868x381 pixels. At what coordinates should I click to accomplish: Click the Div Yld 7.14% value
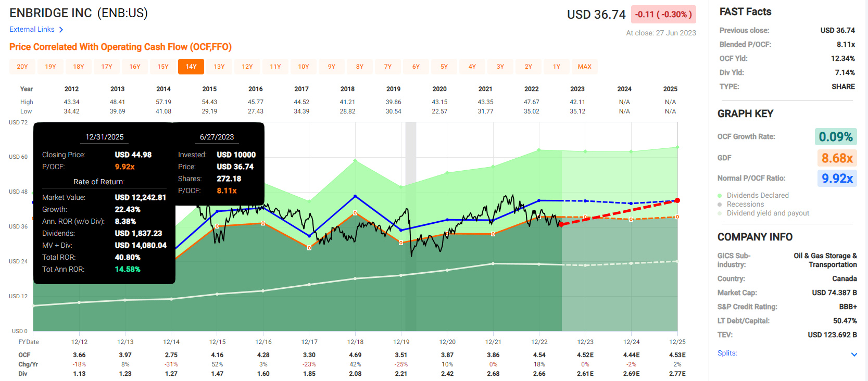pyautogui.click(x=845, y=72)
